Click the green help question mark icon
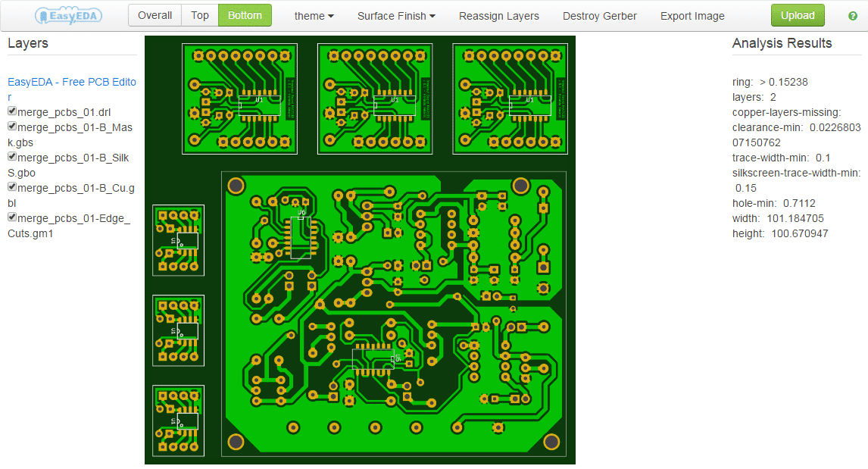The width and height of the screenshot is (868, 469). pyautogui.click(x=854, y=16)
